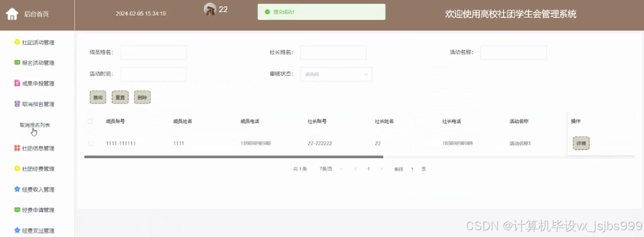644x237 pixels.
Task: Click the 欢迎使用高校社团学生会管理系统 title
Action: click(x=511, y=14)
